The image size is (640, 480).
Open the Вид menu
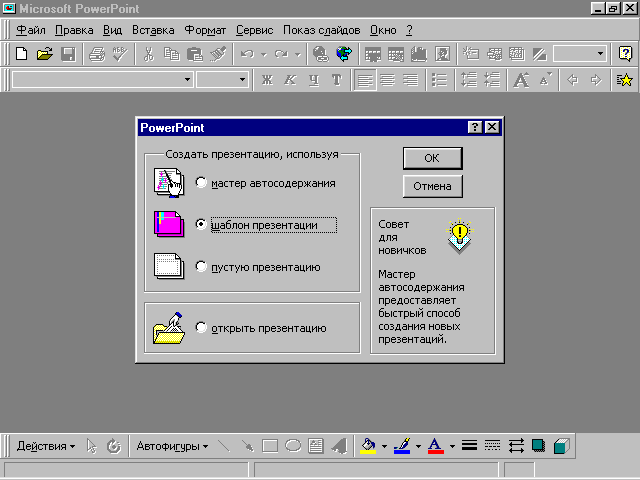112,30
